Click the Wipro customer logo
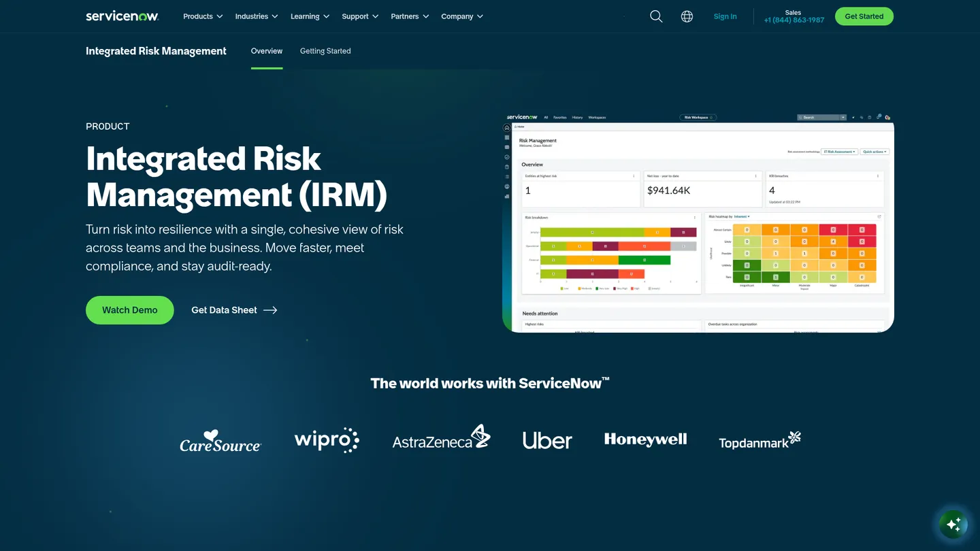 point(327,440)
